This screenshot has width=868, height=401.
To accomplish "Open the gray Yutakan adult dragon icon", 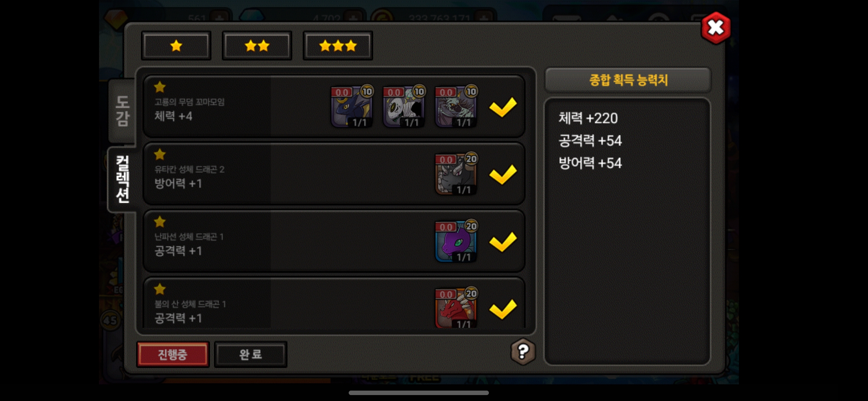I will pyautogui.click(x=456, y=174).
